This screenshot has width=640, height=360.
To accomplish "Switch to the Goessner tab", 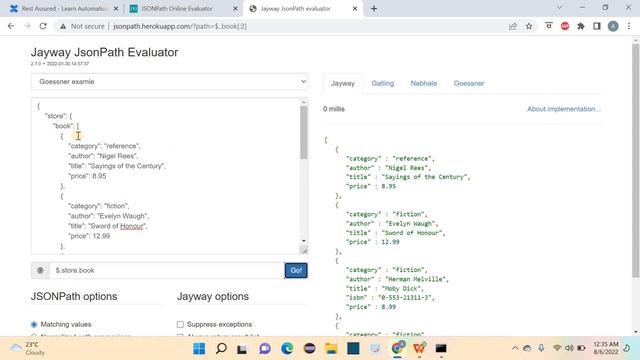I will tap(469, 83).
